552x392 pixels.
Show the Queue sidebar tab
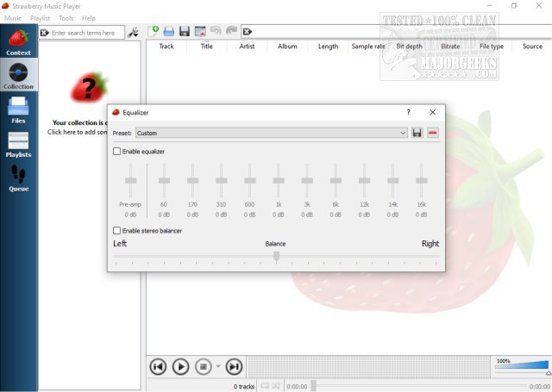[x=19, y=178]
